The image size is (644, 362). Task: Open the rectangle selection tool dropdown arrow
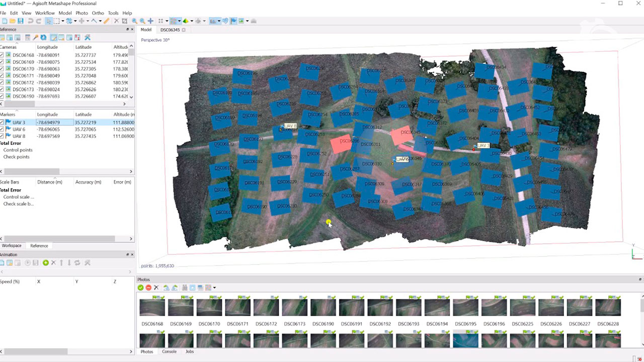[x=62, y=21]
